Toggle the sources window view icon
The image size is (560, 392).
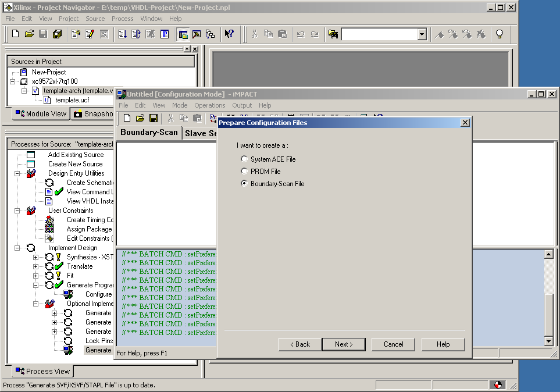tap(183, 34)
